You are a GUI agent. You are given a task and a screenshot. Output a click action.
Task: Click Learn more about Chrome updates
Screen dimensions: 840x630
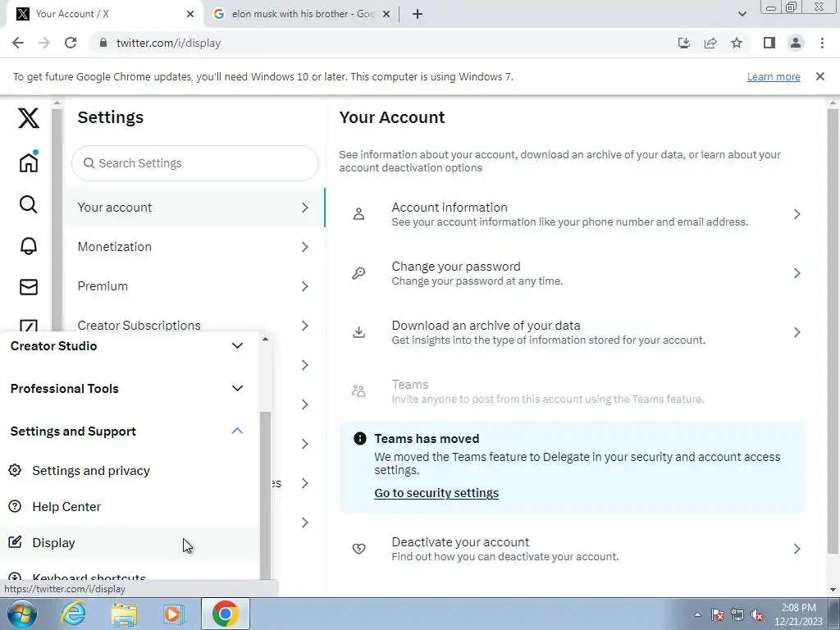[x=774, y=76]
